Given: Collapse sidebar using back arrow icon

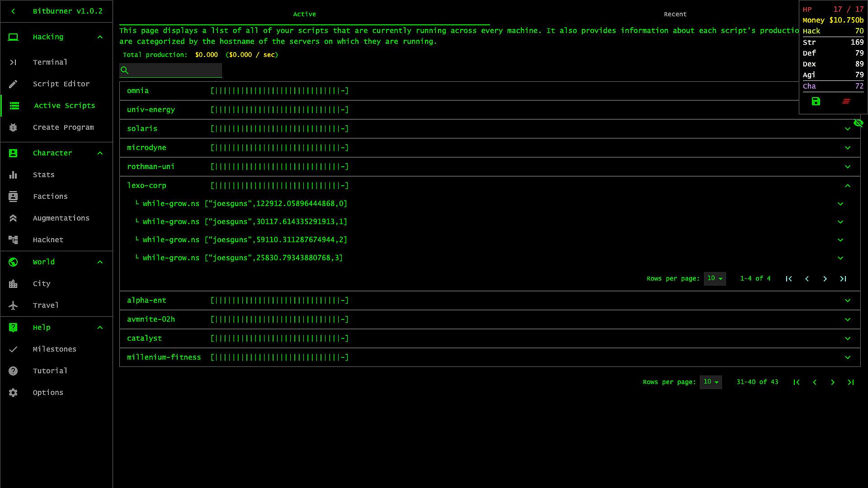Looking at the screenshot, I should tap(13, 11).
